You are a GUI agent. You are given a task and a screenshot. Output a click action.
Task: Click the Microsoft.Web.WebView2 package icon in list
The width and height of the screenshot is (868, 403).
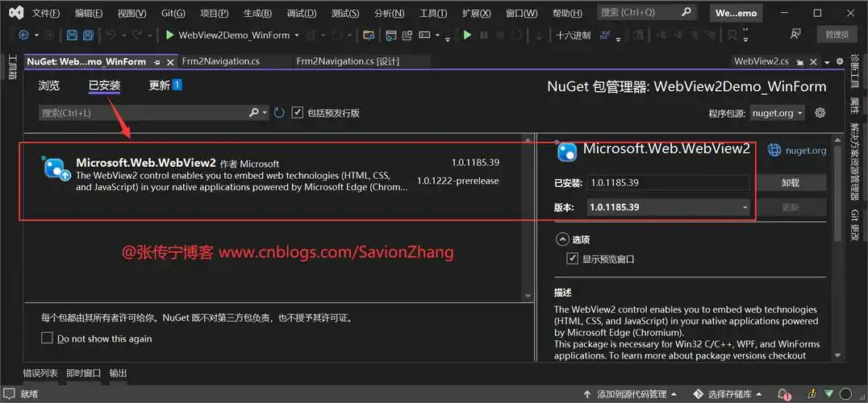point(56,168)
